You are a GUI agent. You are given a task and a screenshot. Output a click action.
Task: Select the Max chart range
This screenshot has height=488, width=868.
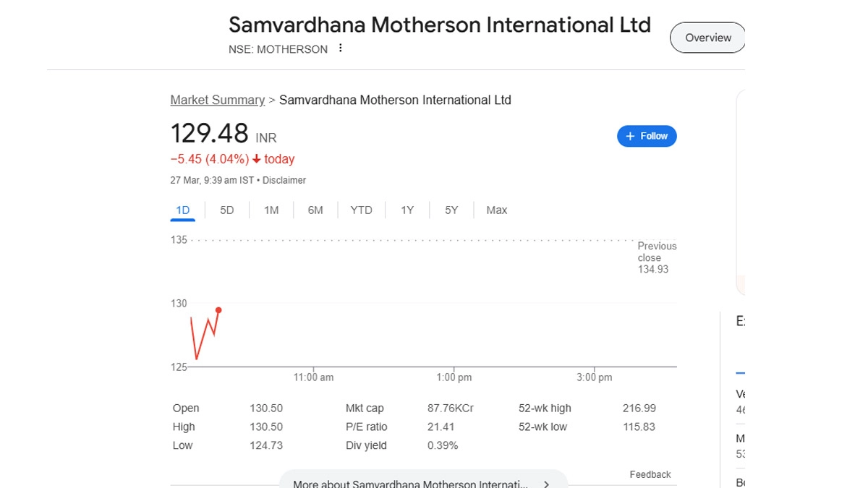(x=497, y=210)
